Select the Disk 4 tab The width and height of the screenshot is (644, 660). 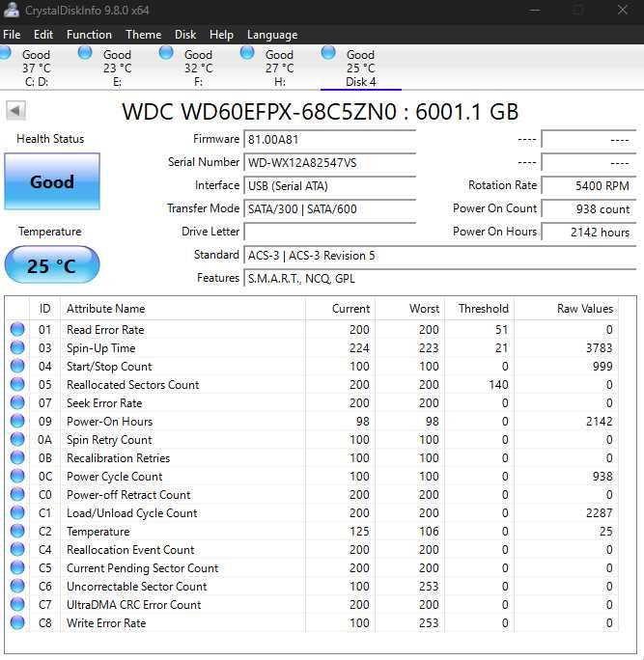[x=360, y=68]
